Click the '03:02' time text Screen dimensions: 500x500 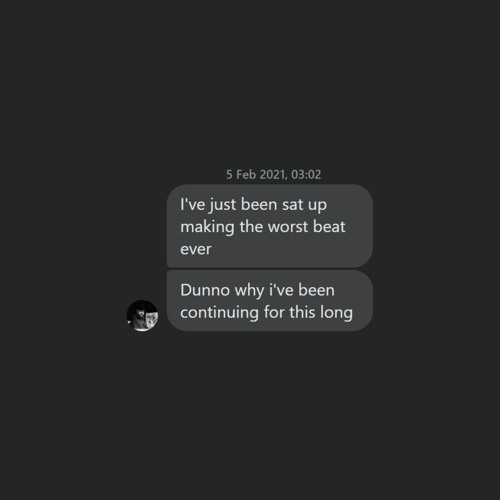(x=306, y=175)
